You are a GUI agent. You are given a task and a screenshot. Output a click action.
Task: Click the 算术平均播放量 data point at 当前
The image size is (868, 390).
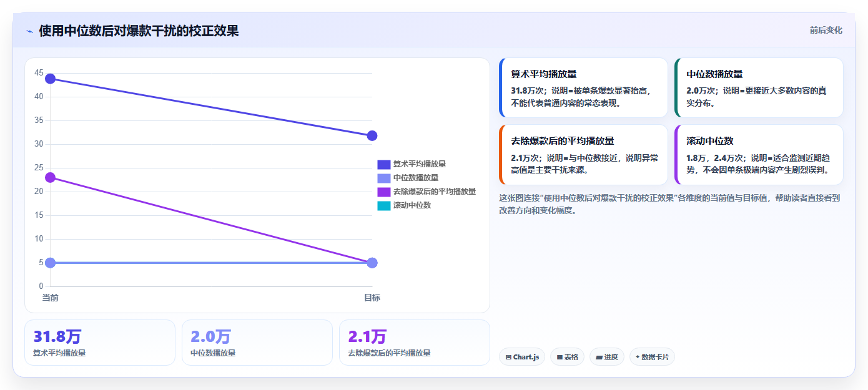(x=51, y=79)
